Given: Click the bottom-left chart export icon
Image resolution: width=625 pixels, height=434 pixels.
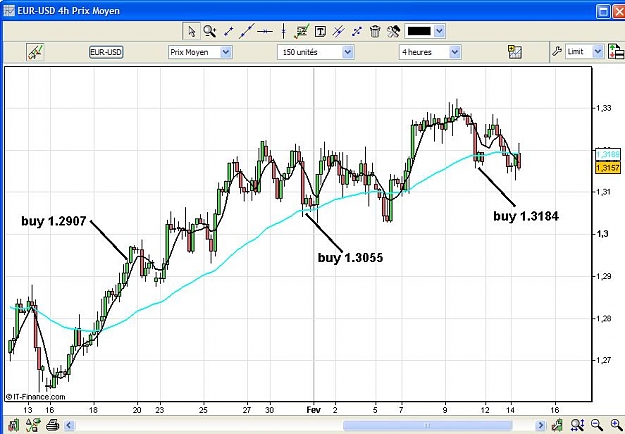Looking at the screenshot, I should (13, 425).
